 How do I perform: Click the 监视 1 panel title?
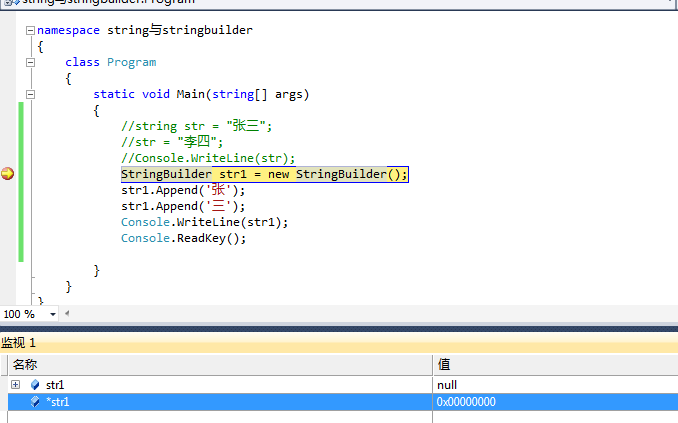coord(19,343)
